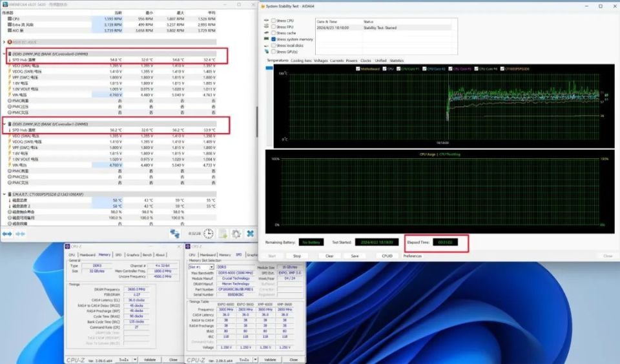Click the CPU chip icon beside Stress CPU

(267, 20)
